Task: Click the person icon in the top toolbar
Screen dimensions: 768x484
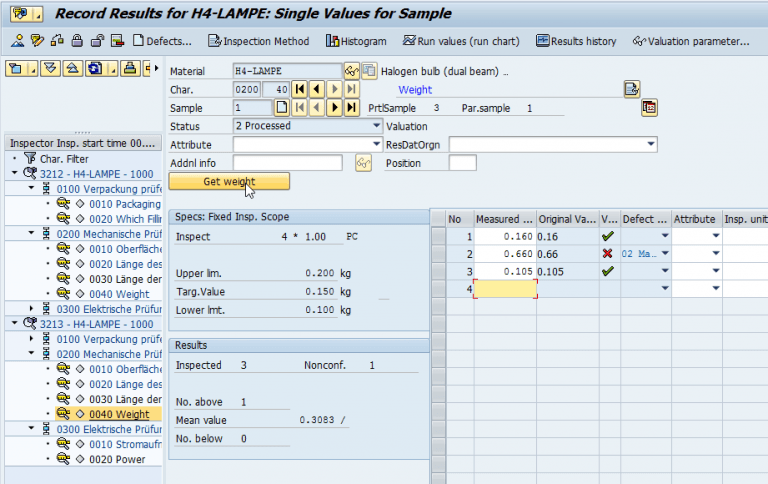Action: (18, 41)
